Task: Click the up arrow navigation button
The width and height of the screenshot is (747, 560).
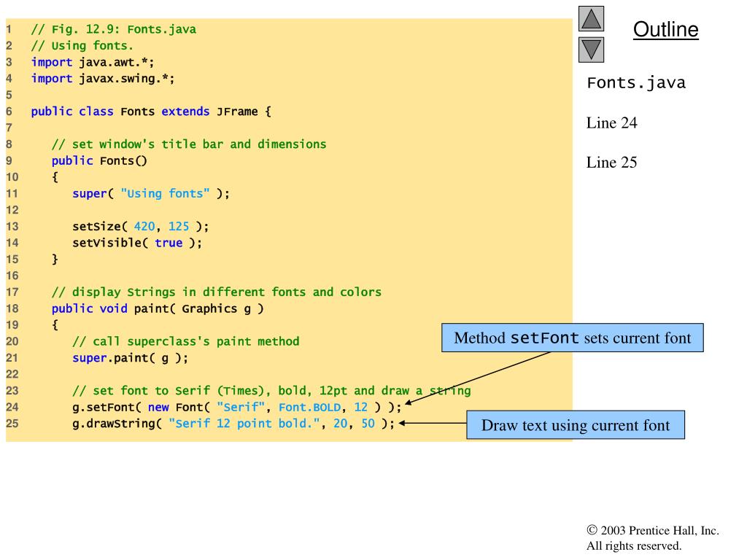Action: pos(591,18)
